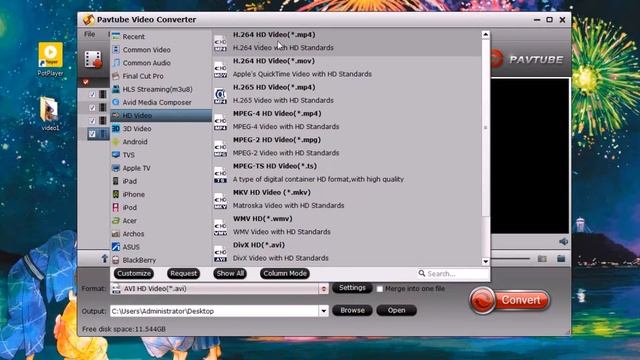Pick MPEG-4 HD Video(*.mp4) format
The image size is (640, 360).
click(347, 120)
